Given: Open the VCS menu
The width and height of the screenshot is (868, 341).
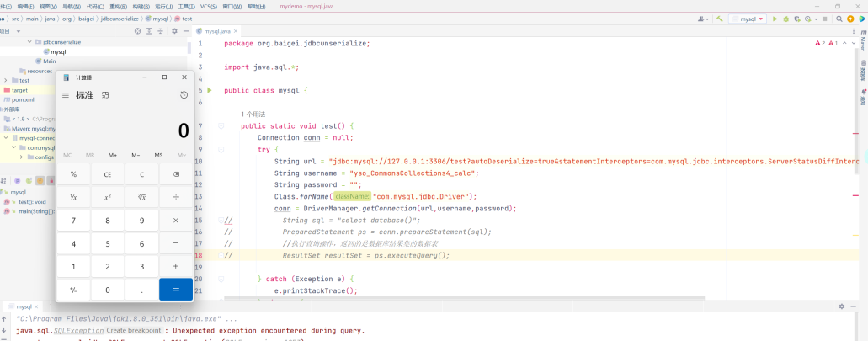Looking at the screenshot, I should coord(208,6).
